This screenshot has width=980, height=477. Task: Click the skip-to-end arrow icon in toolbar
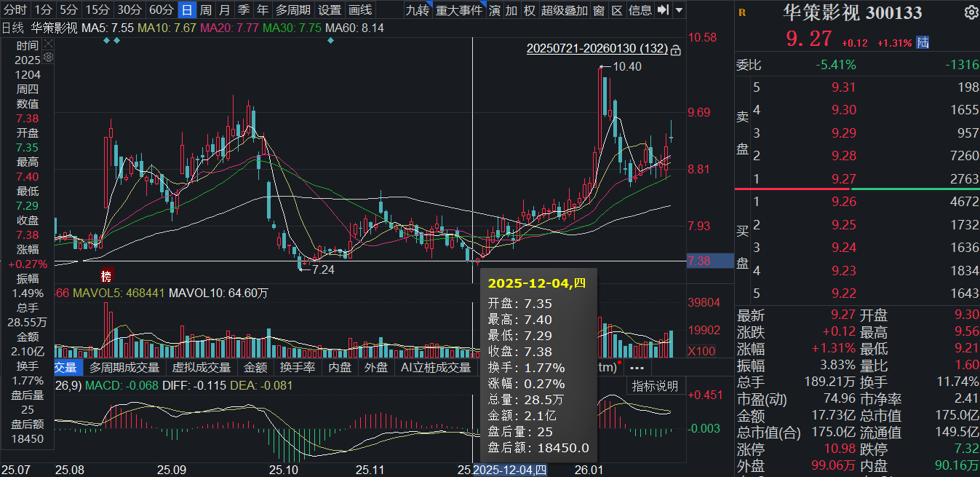[663, 9]
